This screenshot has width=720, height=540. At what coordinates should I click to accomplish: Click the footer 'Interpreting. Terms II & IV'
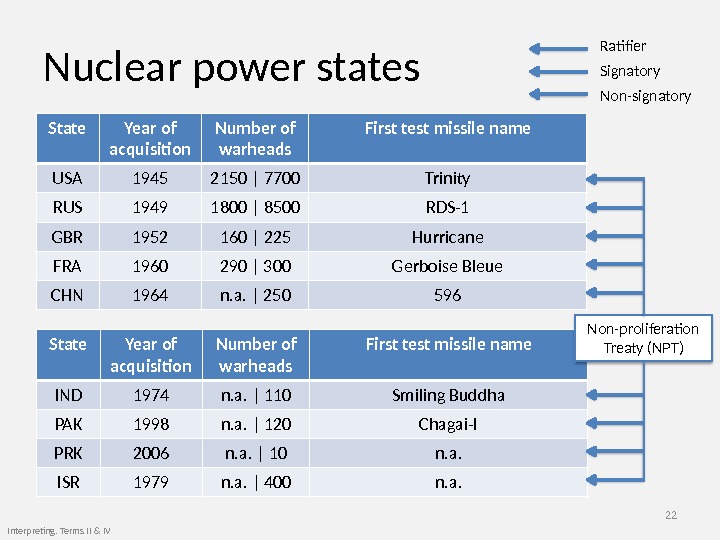click(59, 531)
